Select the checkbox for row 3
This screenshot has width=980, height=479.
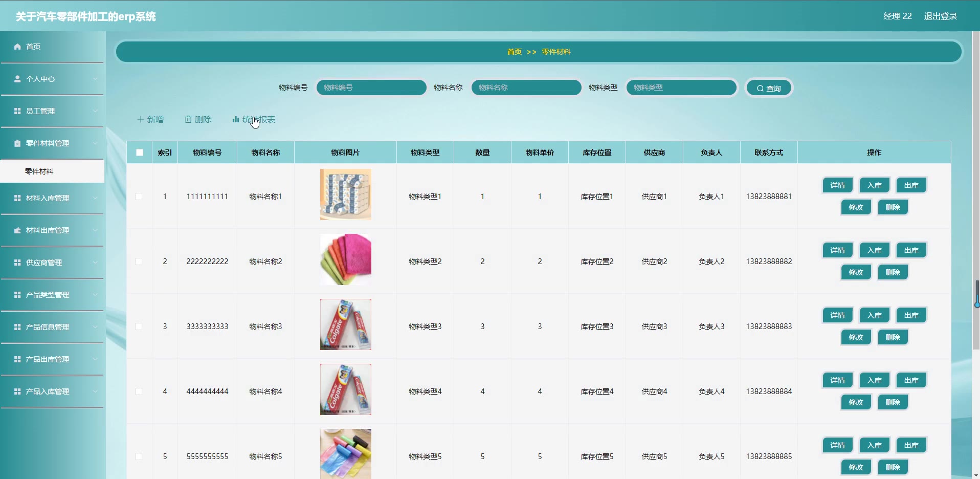tap(139, 326)
